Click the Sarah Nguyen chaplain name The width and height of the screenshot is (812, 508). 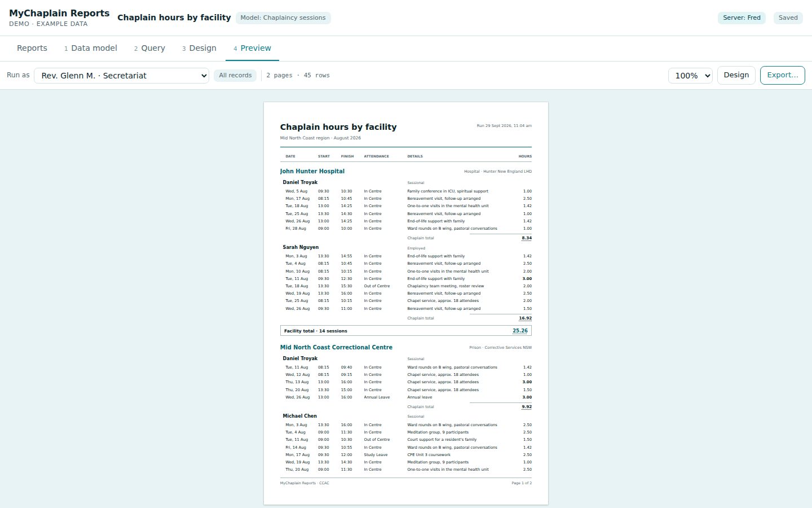301,247
